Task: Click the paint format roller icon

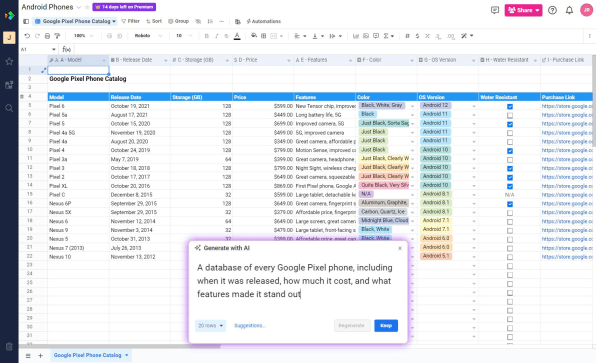Action: [x=57, y=36]
